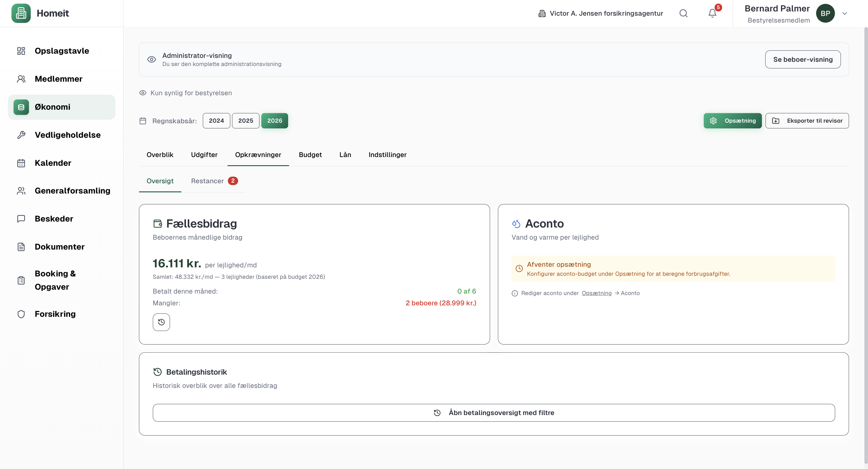
Task: Click Bernard Palmer BP avatar
Action: coord(825,14)
